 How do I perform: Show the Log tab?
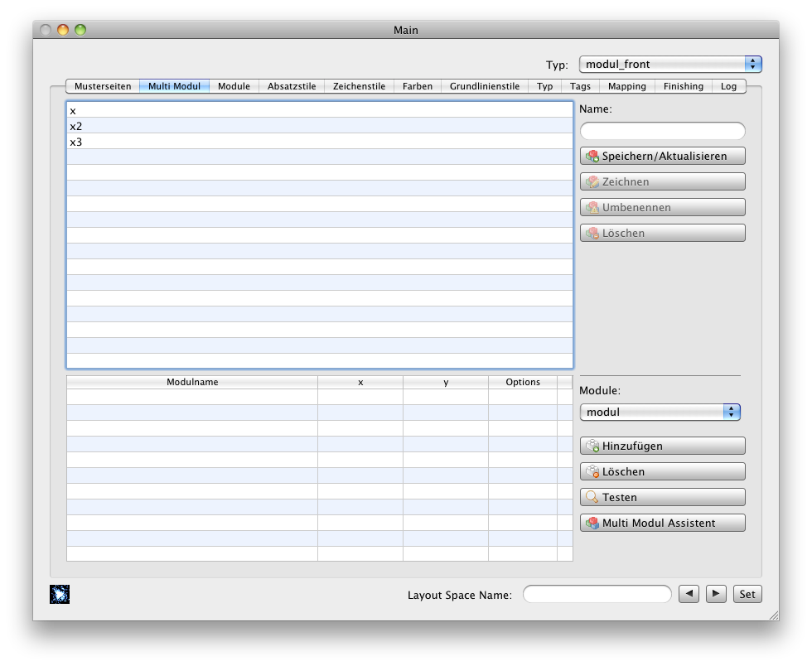[728, 86]
